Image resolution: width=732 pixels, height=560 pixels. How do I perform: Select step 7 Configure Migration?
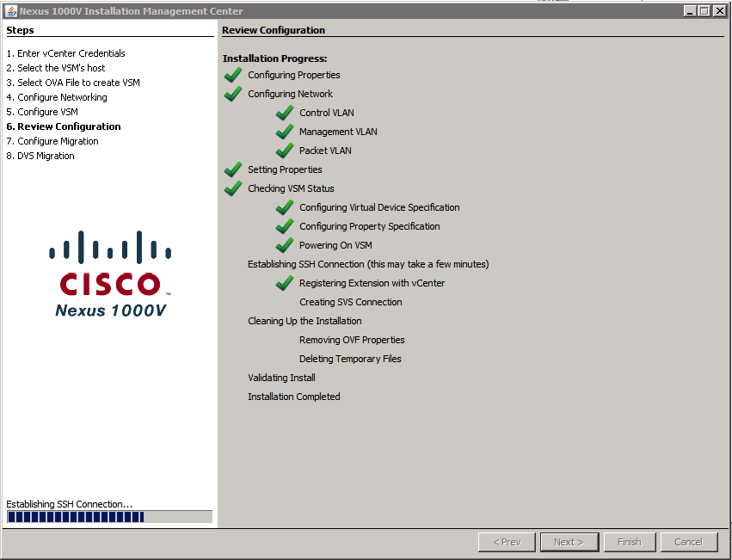tap(52, 141)
